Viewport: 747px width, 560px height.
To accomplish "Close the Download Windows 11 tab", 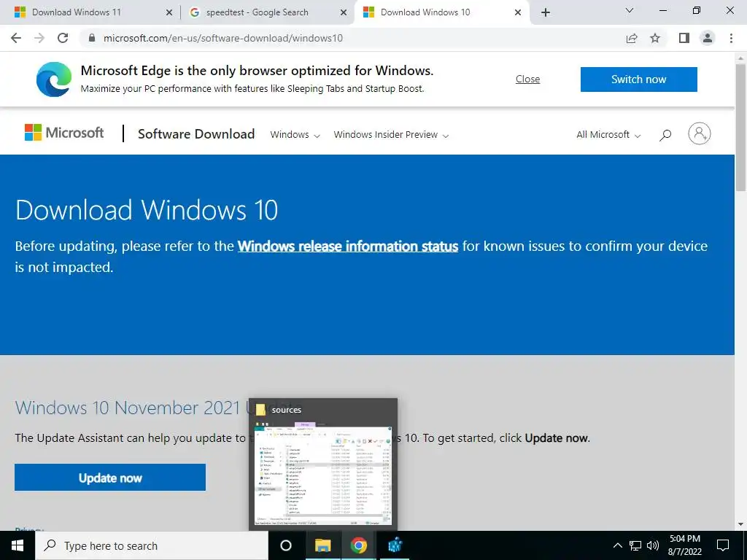I will point(169,13).
